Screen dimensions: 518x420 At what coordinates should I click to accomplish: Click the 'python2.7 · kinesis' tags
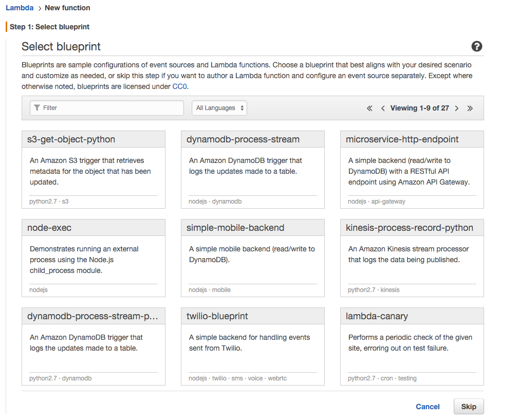point(373,290)
